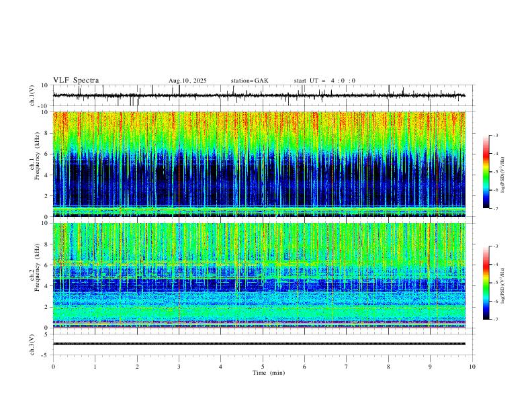Select the "start UT = 4 :0 :0" text
532x411 pixels.
(x=324, y=81)
